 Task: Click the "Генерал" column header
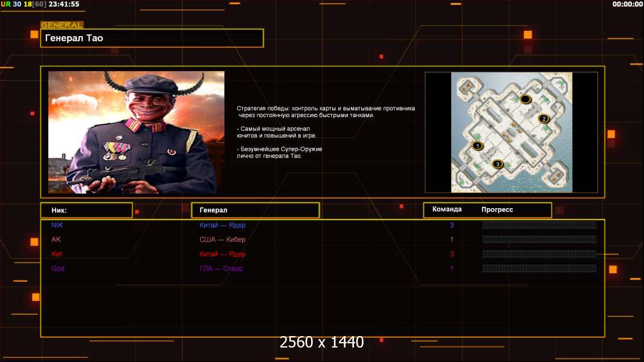255,210
